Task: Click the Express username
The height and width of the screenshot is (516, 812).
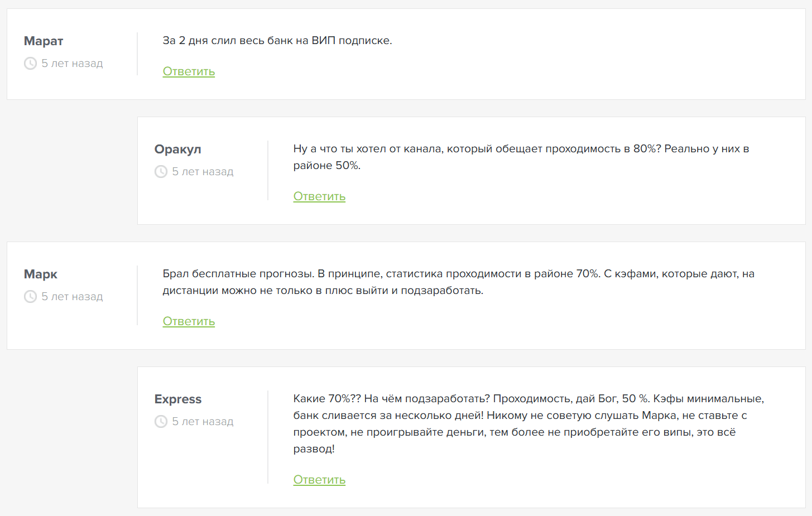Action: point(178,399)
